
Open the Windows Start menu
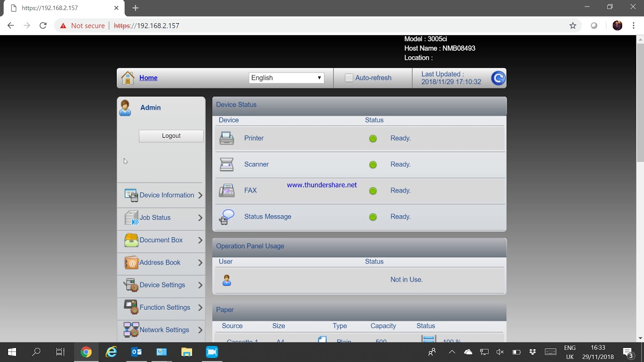point(12,352)
